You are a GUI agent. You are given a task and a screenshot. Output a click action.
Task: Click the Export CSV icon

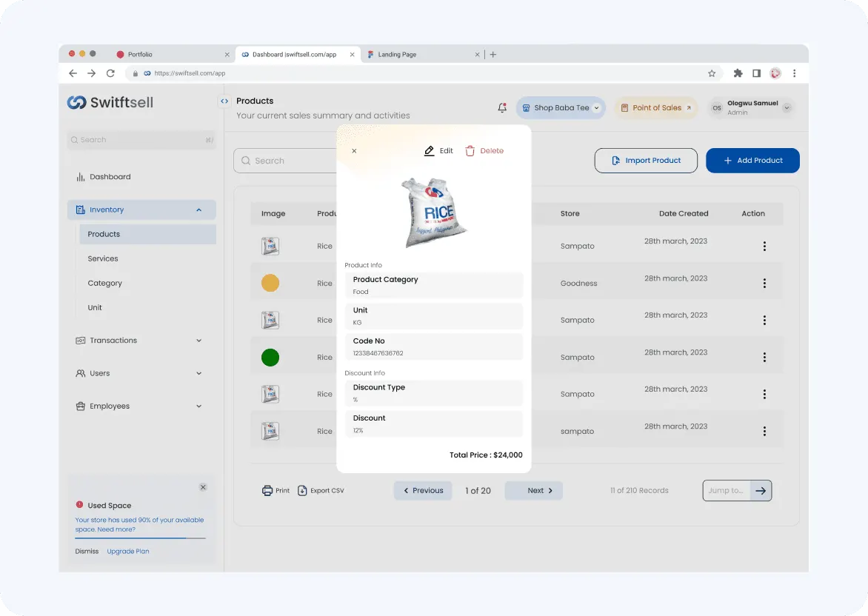302,490
